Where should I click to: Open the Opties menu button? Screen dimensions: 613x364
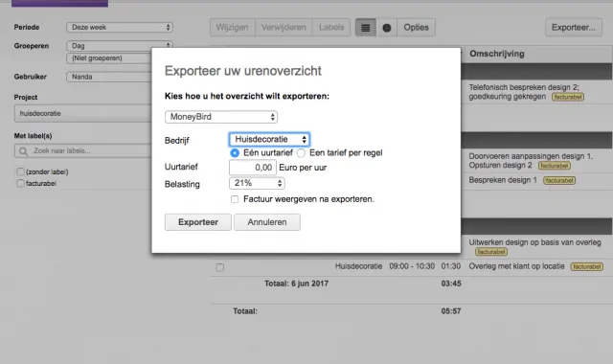coord(416,28)
